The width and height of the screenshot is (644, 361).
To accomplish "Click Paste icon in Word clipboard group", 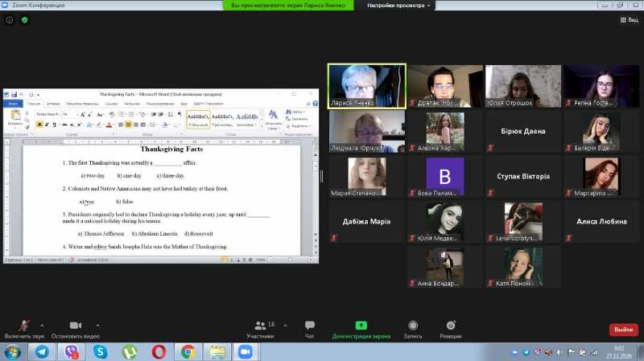I will (15, 115).
